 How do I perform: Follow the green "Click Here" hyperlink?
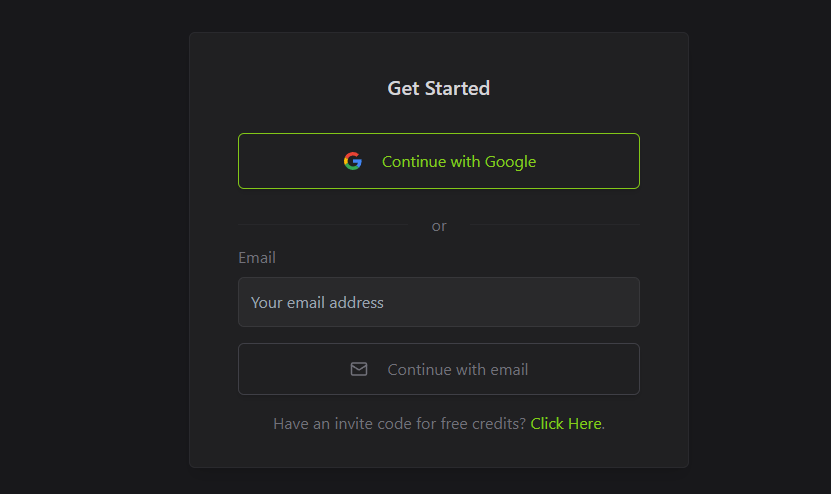(566, 424)
